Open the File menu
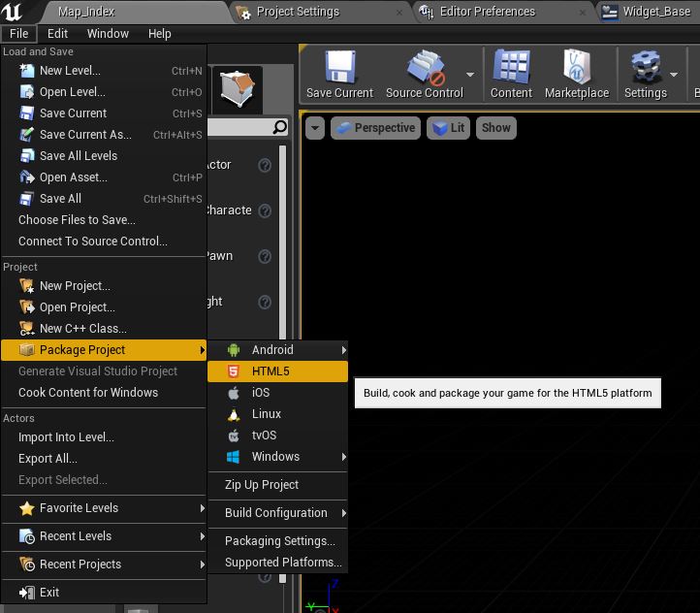The image size is (700, 613). click(18, 34)
